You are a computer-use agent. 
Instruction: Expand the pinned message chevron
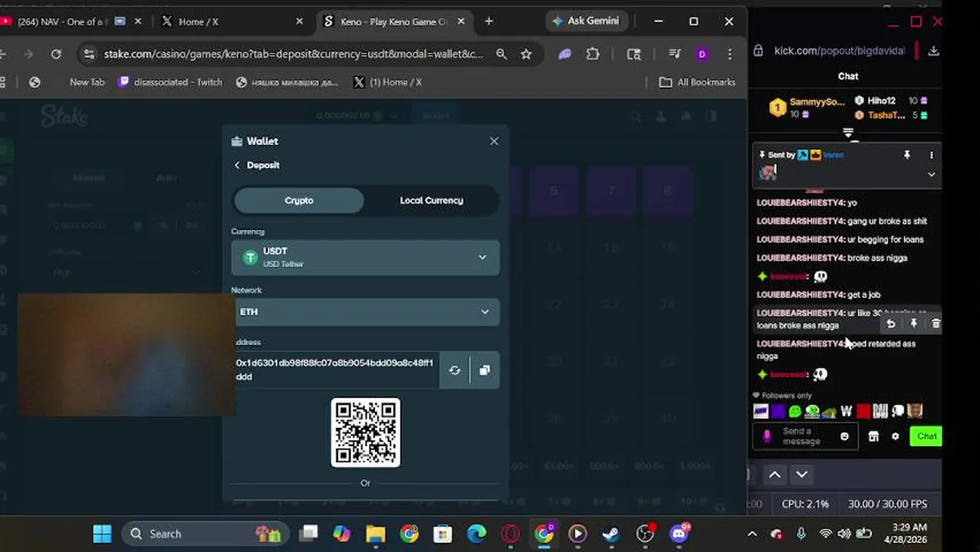click(x=931, y=175)
